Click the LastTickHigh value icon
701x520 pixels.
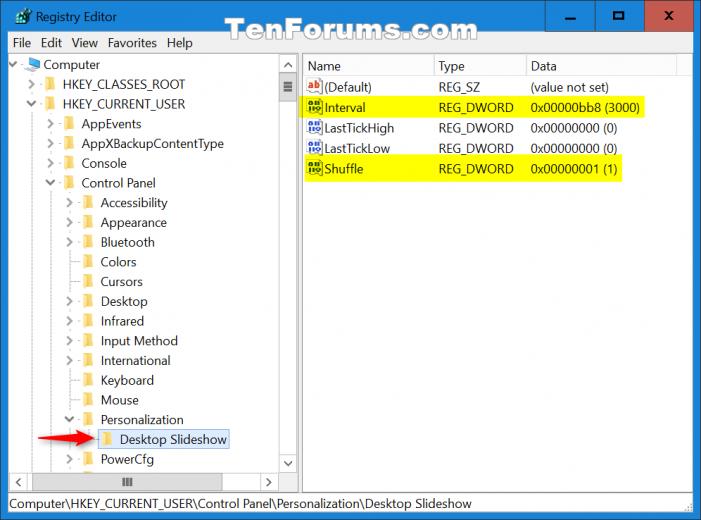click(314, 128)
